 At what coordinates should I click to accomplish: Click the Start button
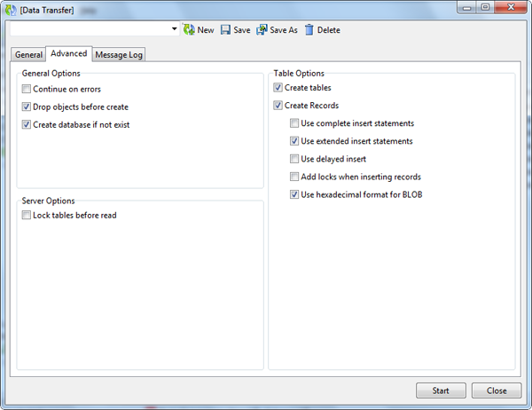(441, 390)
